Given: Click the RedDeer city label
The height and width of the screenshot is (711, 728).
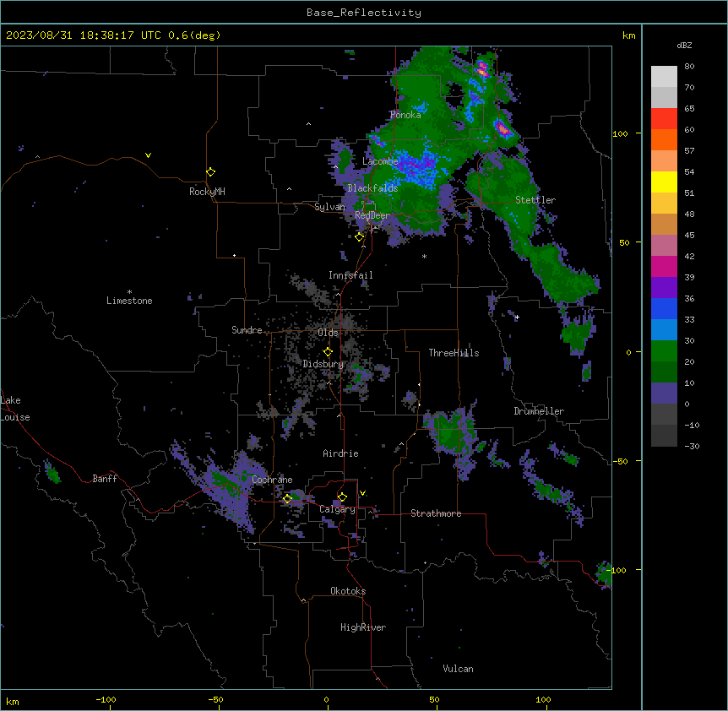Looking at the screenshot, I should (x=372, y=215).
